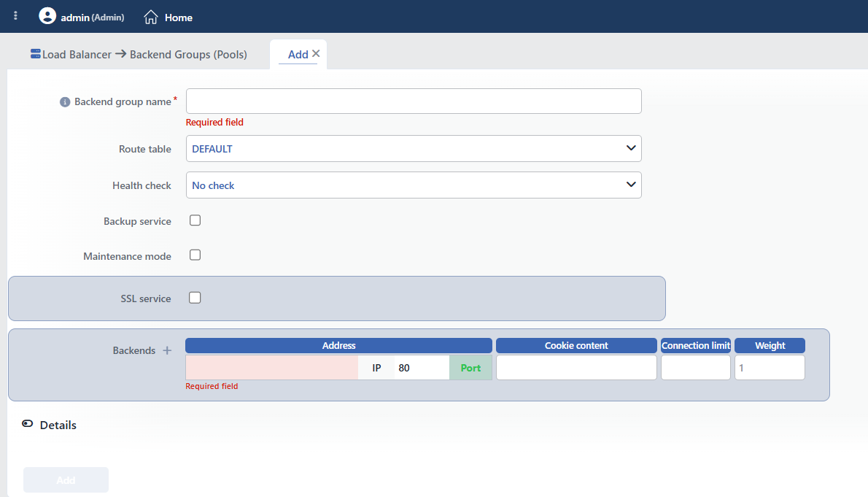Toggle the Details switch icon
The width and height of the screenshot is (868, 497).
(27, 424)
